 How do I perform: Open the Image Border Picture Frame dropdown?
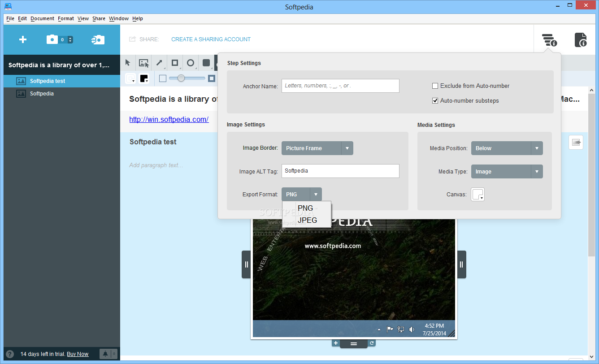[317, 148]
